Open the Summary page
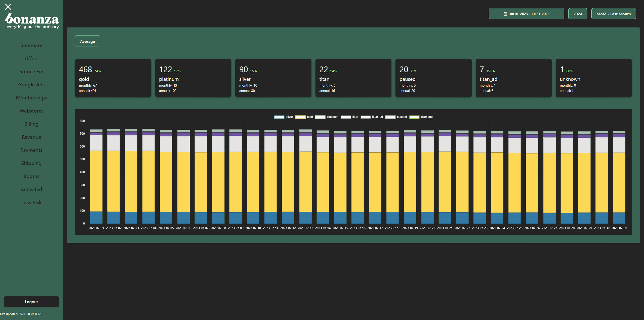644x320 pixels. tap(31, 45)
